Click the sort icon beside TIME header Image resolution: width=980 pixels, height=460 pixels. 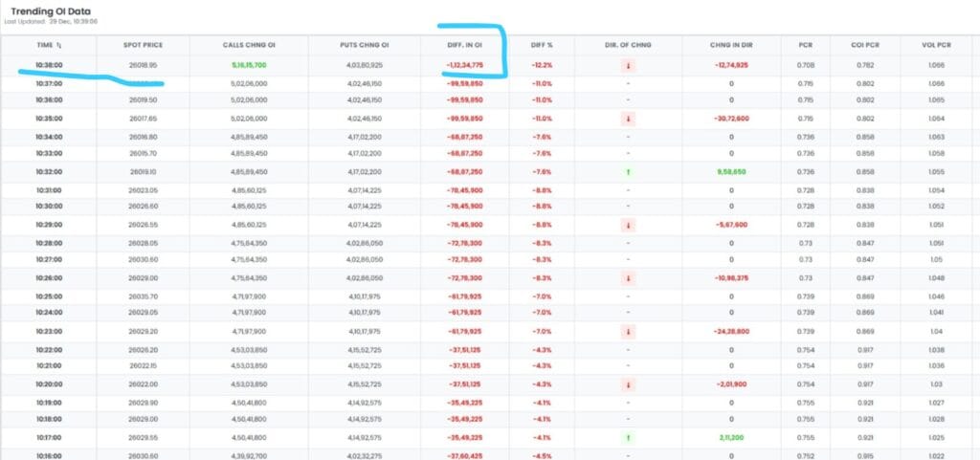point(59,45)
